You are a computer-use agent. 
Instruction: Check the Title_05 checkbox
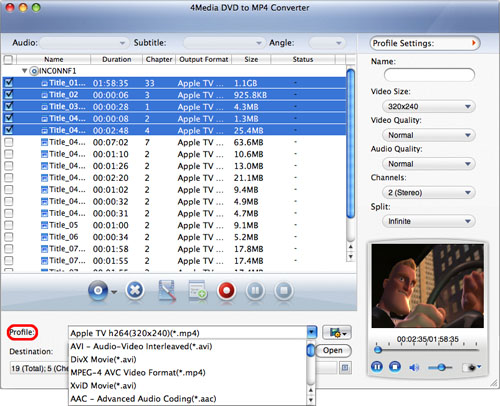point(9,225)
